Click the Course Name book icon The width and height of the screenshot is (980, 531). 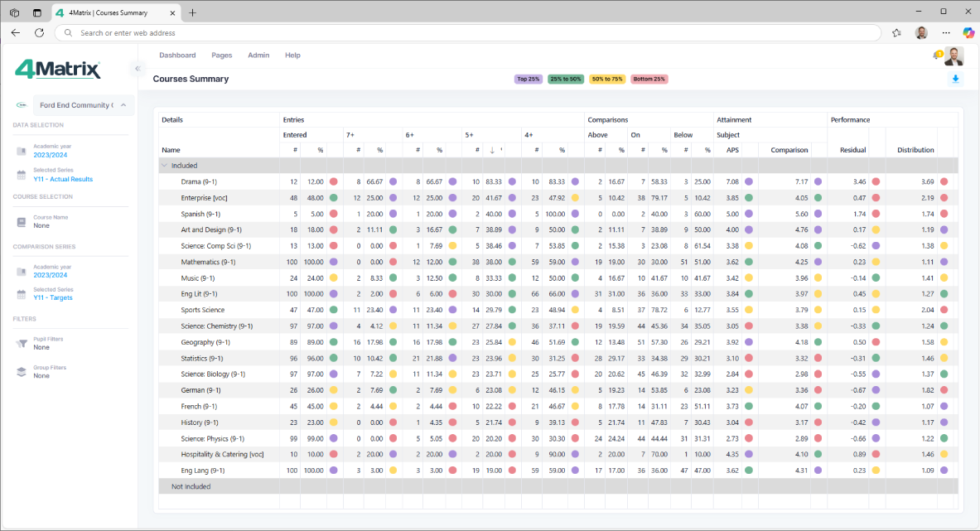coord(22,222)
